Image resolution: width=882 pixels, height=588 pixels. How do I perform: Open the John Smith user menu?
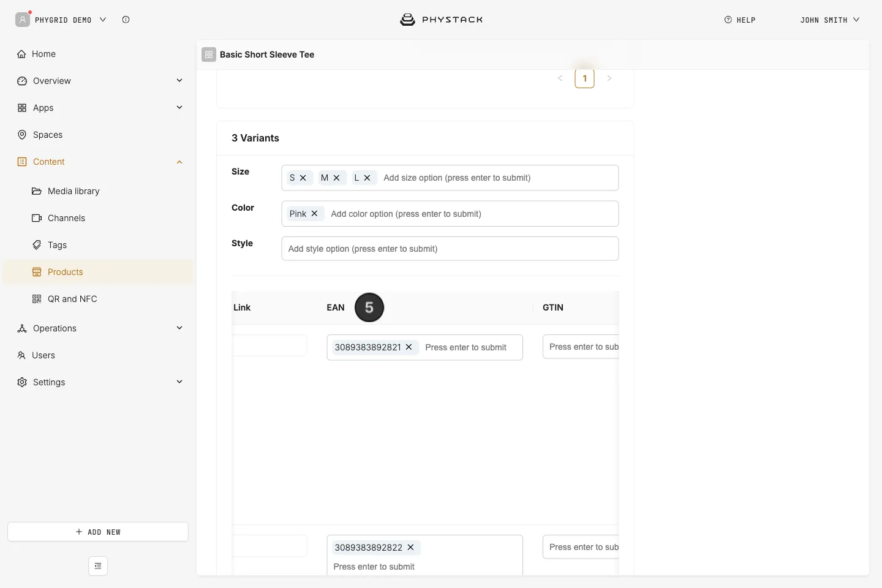tap(830, 20)
